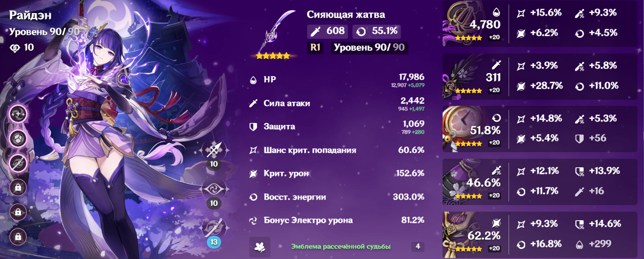Click the R1 refinement badge

coord(315,48)
